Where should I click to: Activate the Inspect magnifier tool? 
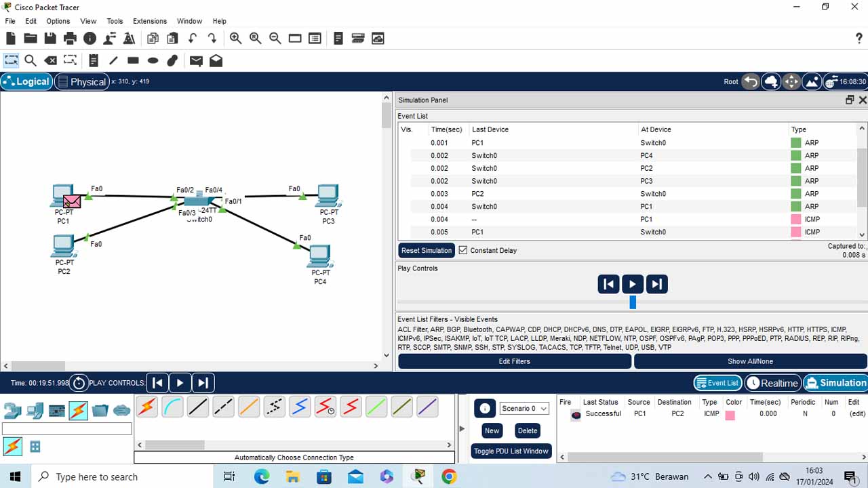pos(31,60)
